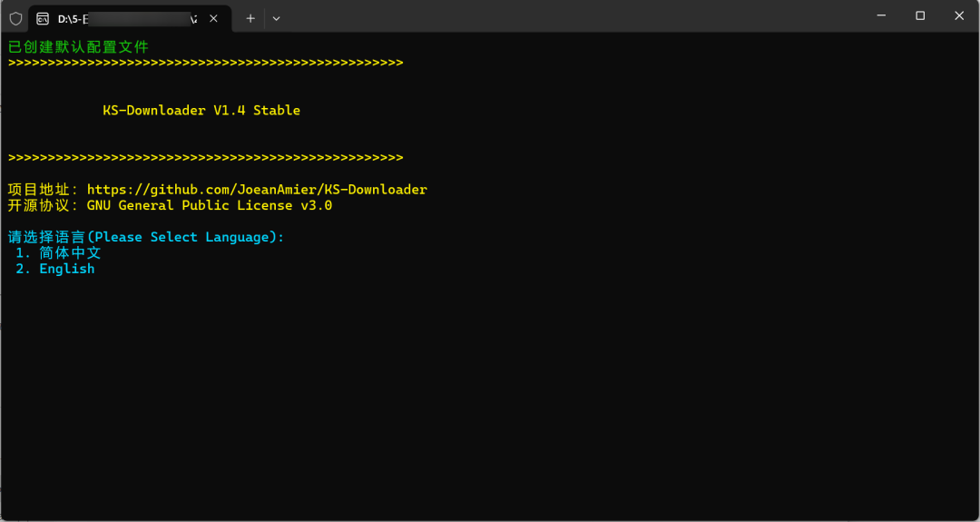The width and height of the screenshot is (980, 522).
Task: Close the terminal window
Action: 959,15
